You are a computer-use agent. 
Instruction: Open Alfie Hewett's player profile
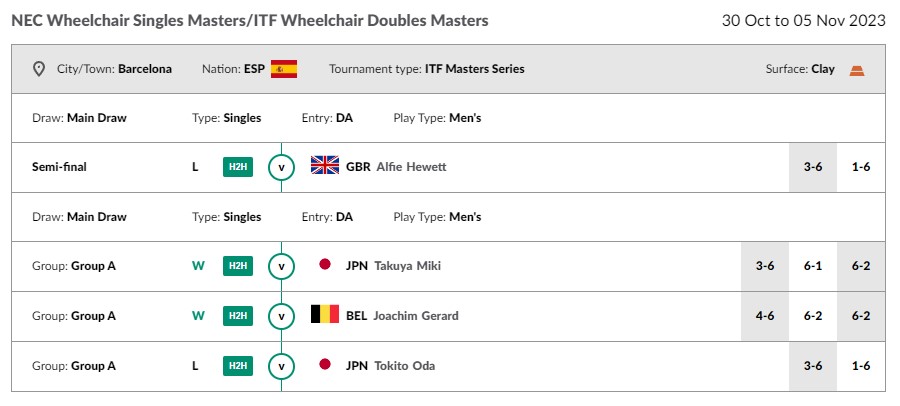[412, 167]
